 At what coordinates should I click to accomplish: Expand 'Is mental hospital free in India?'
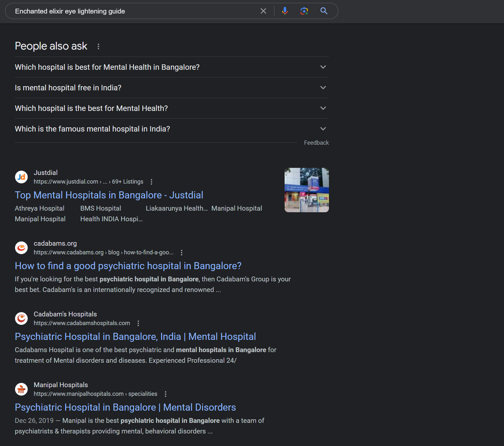click(172, 88)
